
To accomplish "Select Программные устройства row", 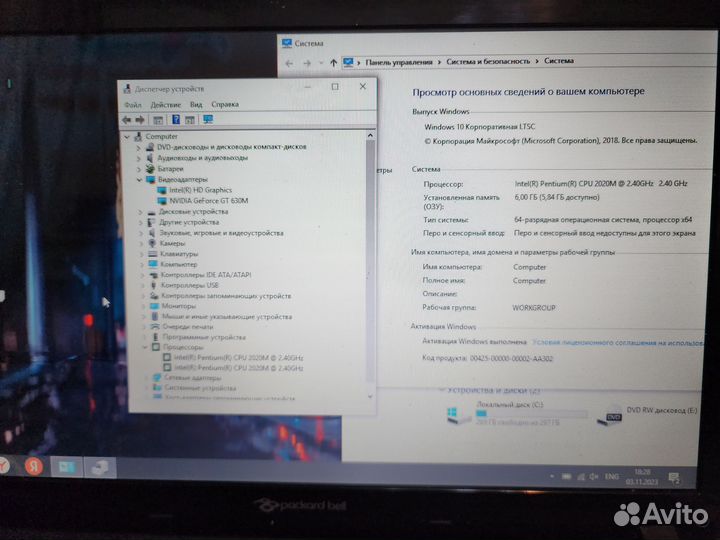I will [x=204, y=338].
